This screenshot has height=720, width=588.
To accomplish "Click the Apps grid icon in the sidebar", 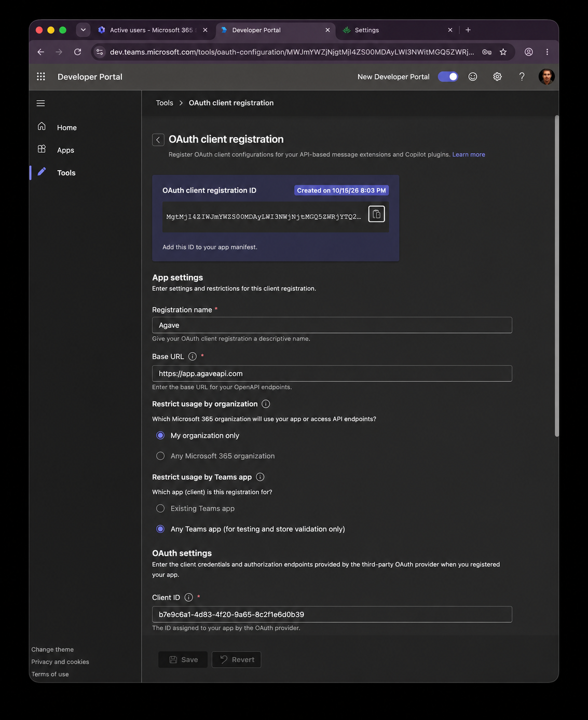I will click(x=42, y=149).
